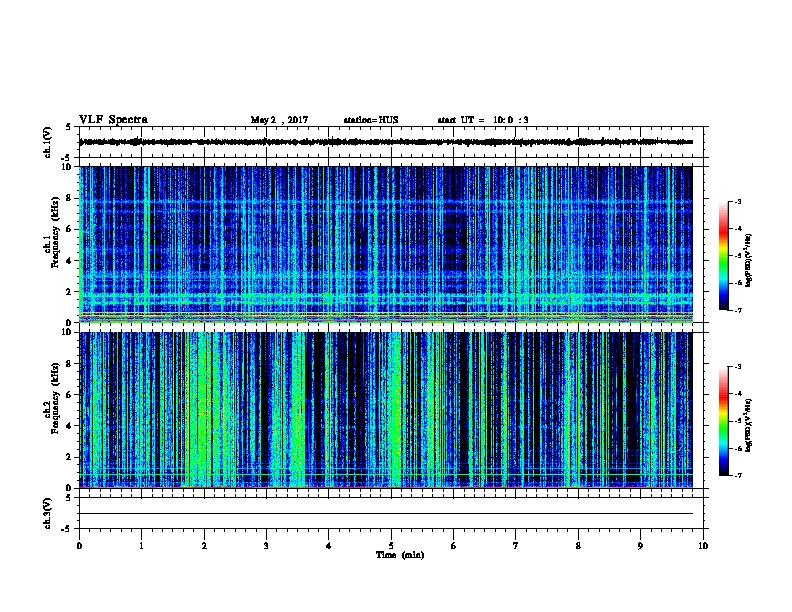This screenshot has width=792, height=612.
Task: Select upper colorbar "log(PSD)" units label
Action: (x=749, y=261)
